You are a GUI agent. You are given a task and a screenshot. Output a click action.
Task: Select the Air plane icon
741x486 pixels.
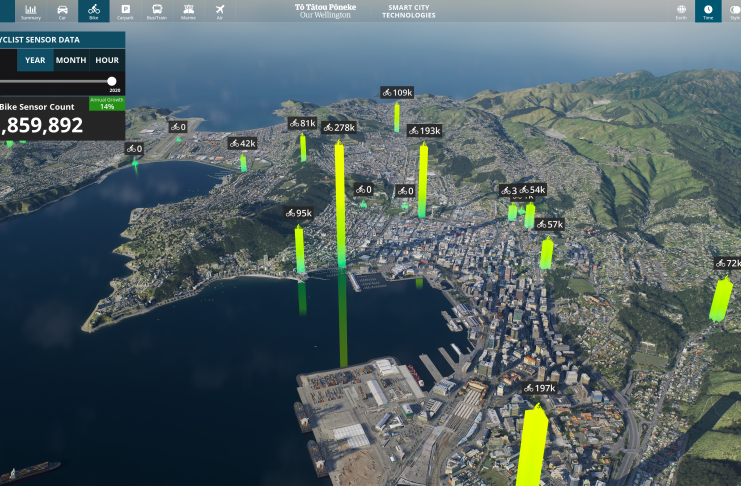tap(219, 11)
